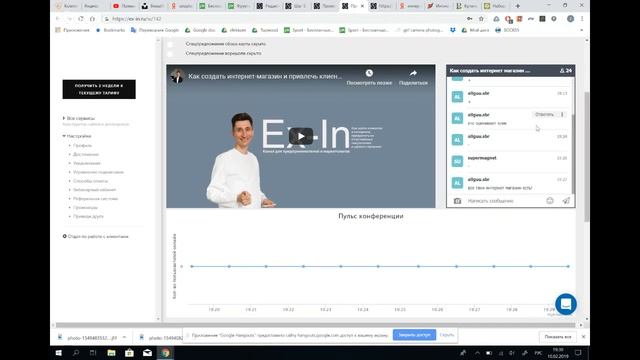640x360 pixels.
Task: Click the supermagnet SU avatar
Action: click(457, 161)
